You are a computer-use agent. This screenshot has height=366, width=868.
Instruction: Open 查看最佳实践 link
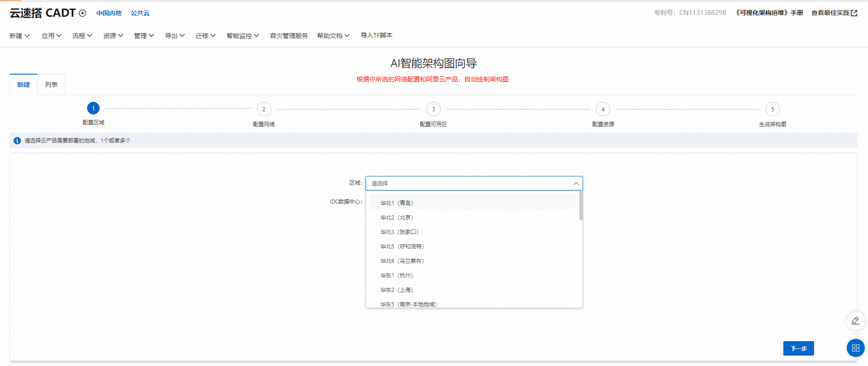click(830, 13)
